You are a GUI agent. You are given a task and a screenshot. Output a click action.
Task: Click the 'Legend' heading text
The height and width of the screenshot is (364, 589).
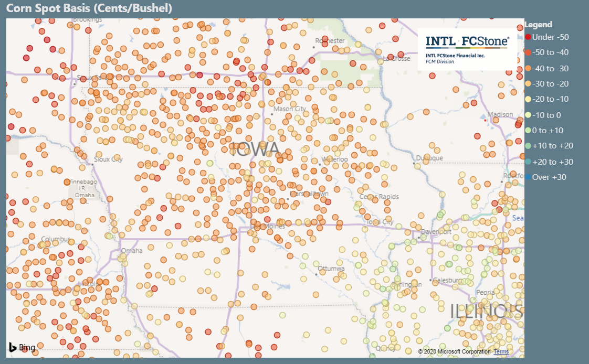point(538,25)
